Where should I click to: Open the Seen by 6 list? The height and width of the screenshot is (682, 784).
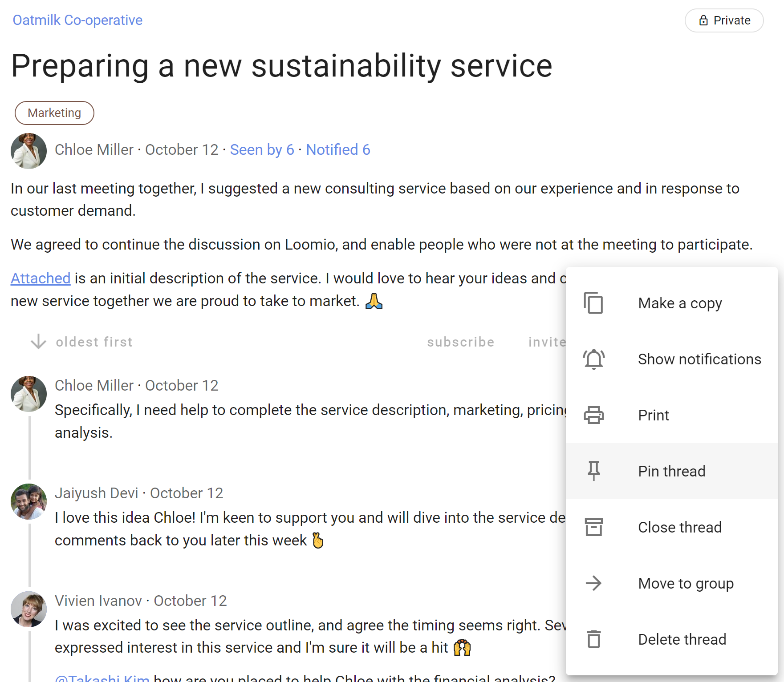click(262, 150)
